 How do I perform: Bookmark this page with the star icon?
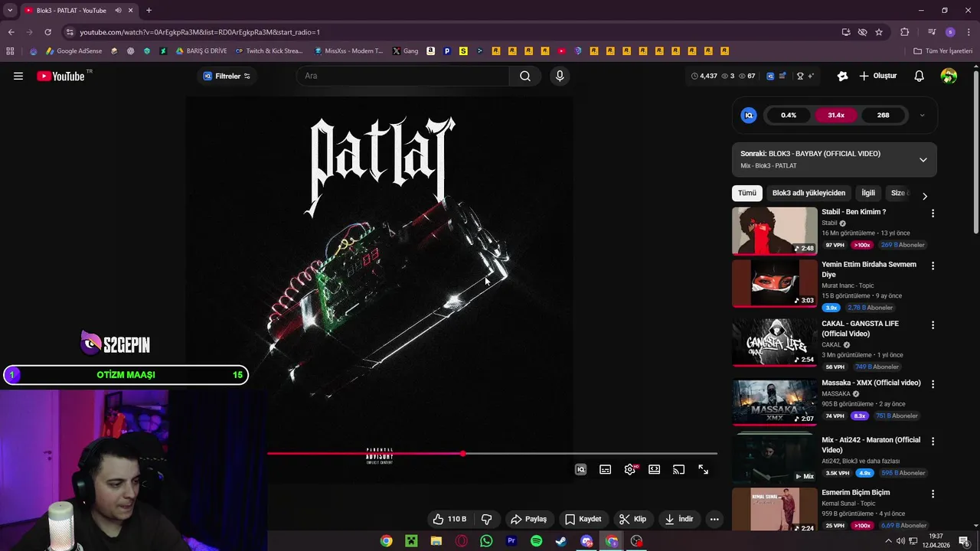tap(879, 32)
